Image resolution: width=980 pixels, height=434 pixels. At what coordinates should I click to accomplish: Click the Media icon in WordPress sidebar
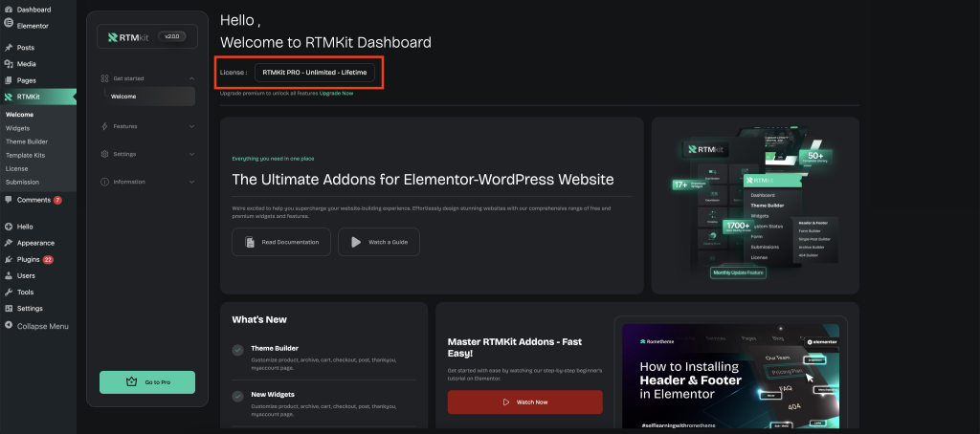(x=9, y=64)
